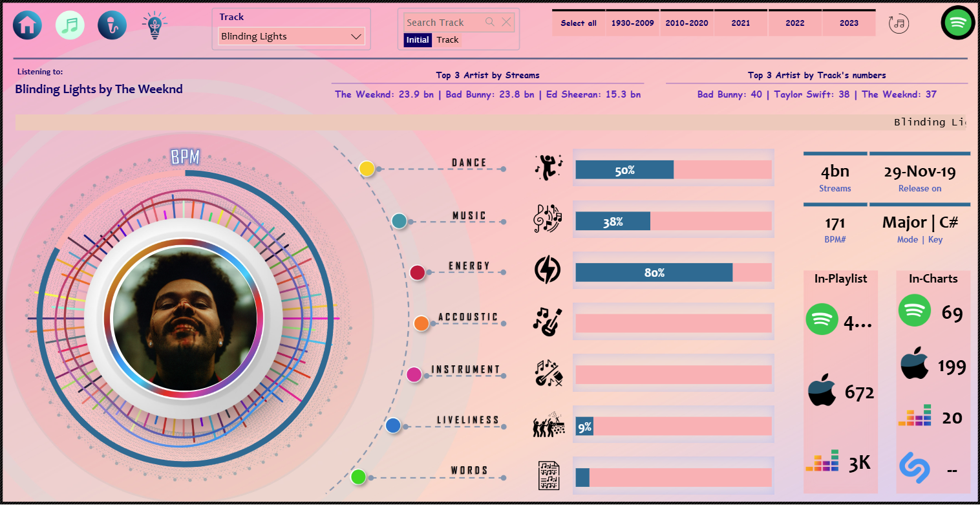Click the 29-Nov-19 release date card
Viewport: 980px width, 505px height.
pos(920,175)
